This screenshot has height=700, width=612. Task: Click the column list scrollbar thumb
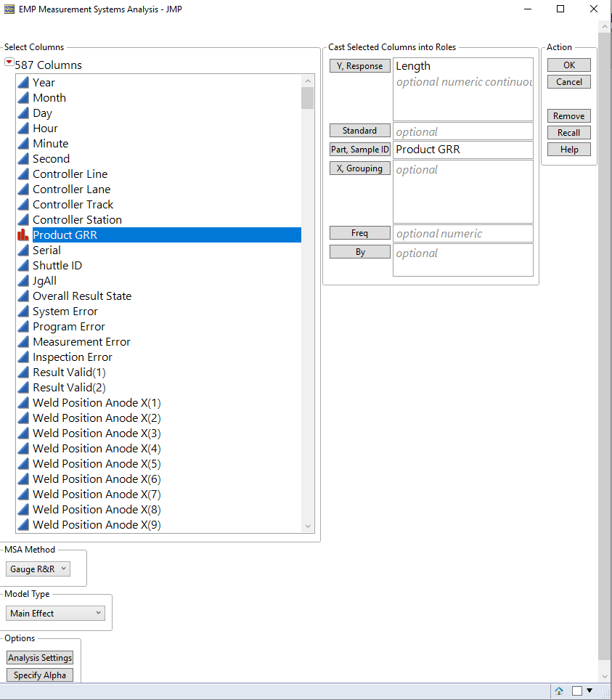tap(307, 98)
